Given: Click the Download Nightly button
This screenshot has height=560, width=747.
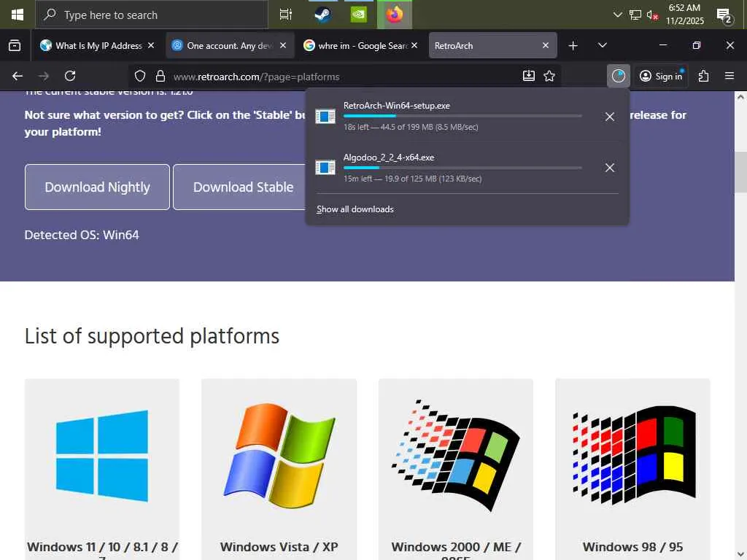Looking at the screenshot, I should (x=97, y=187).
